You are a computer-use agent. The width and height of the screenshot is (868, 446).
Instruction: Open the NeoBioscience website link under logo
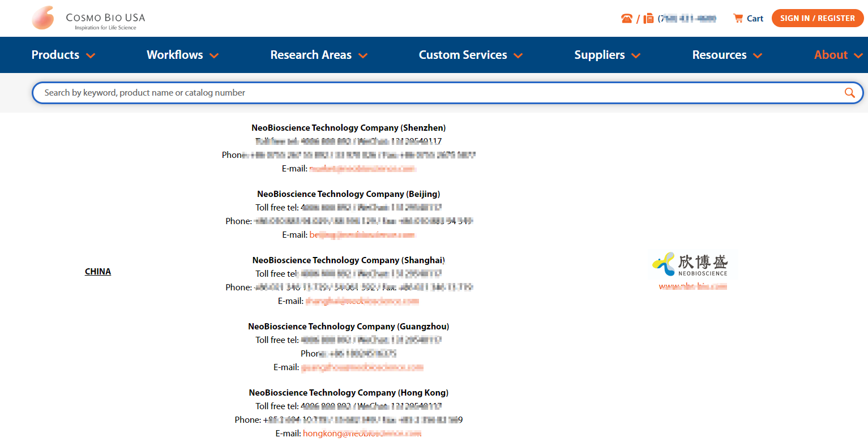click(x=693, y=286)
